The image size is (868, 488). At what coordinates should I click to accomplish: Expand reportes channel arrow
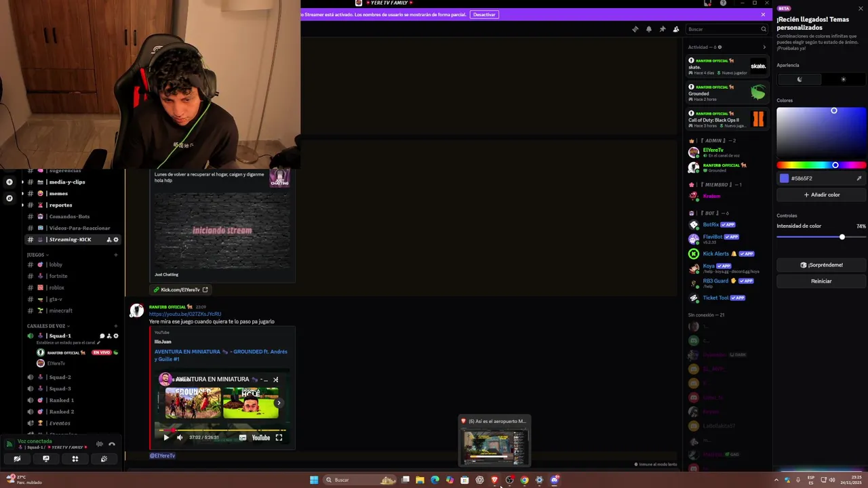pos(22,205)
